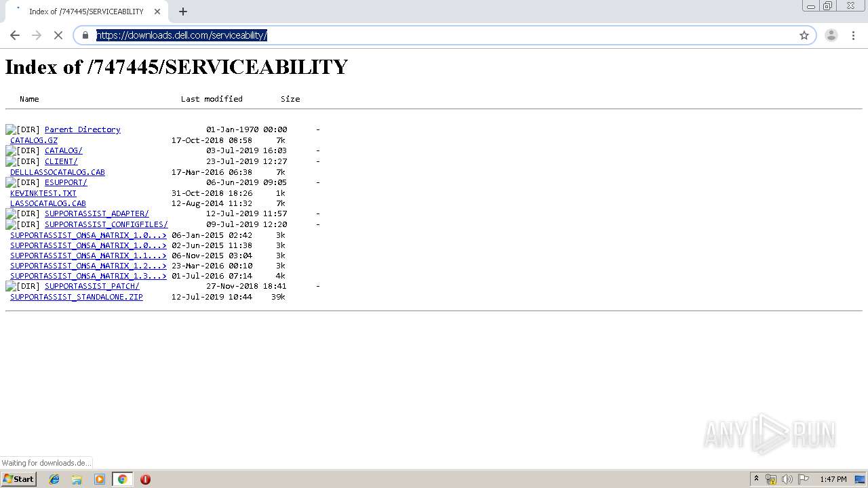
Task: Open Chrome's three-dot menu
Action: tap(854, 35)
